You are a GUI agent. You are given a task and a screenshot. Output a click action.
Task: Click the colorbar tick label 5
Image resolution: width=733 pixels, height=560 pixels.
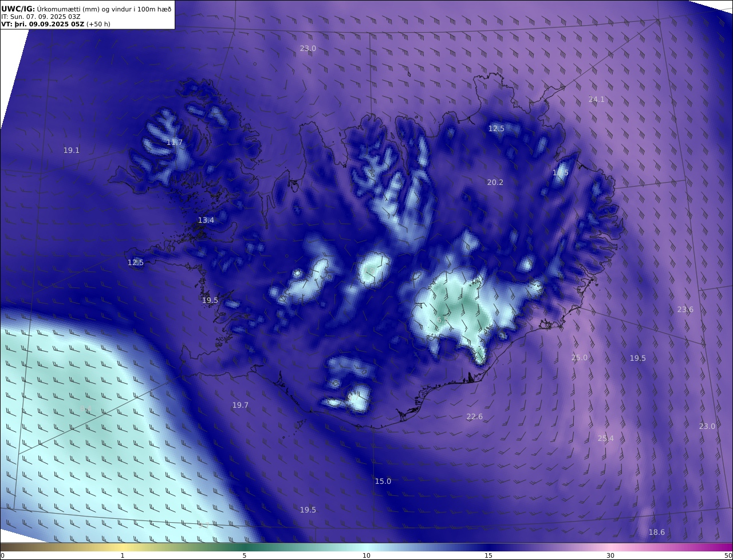click(x=245, y=555)
